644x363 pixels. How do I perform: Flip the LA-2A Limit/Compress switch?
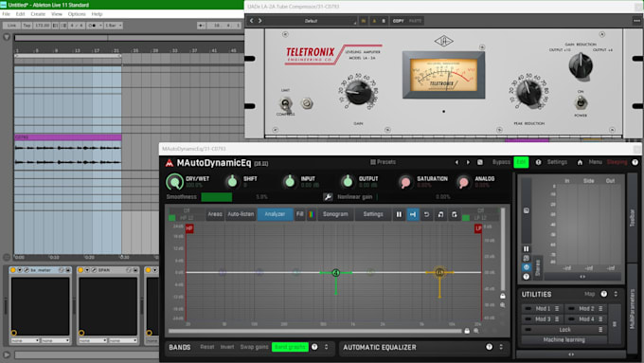pos(285,103)
